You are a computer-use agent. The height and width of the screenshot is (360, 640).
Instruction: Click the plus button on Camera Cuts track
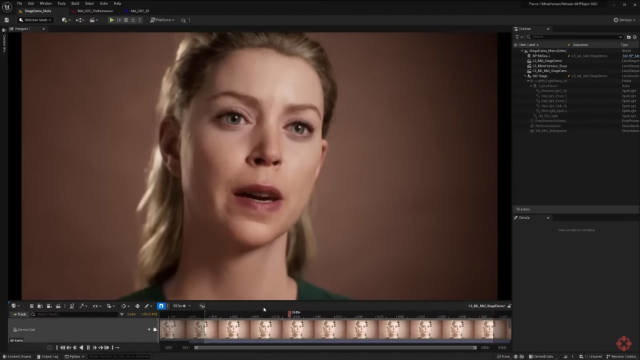149,330
